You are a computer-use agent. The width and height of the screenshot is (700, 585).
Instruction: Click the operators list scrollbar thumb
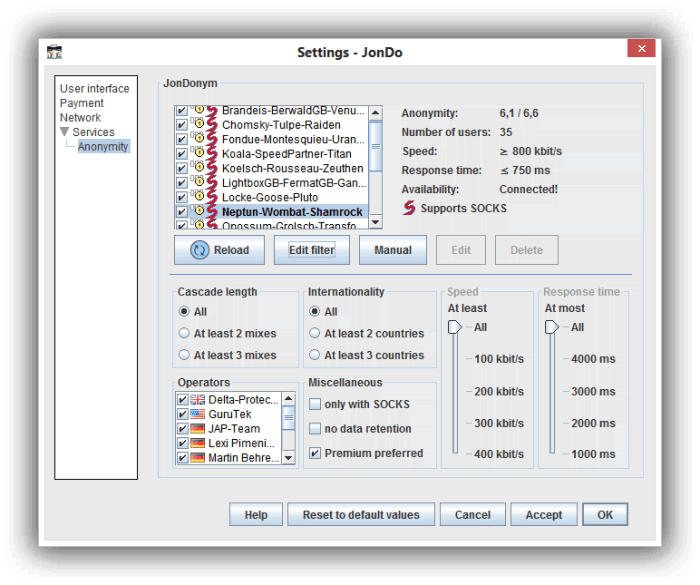point(289,418)
